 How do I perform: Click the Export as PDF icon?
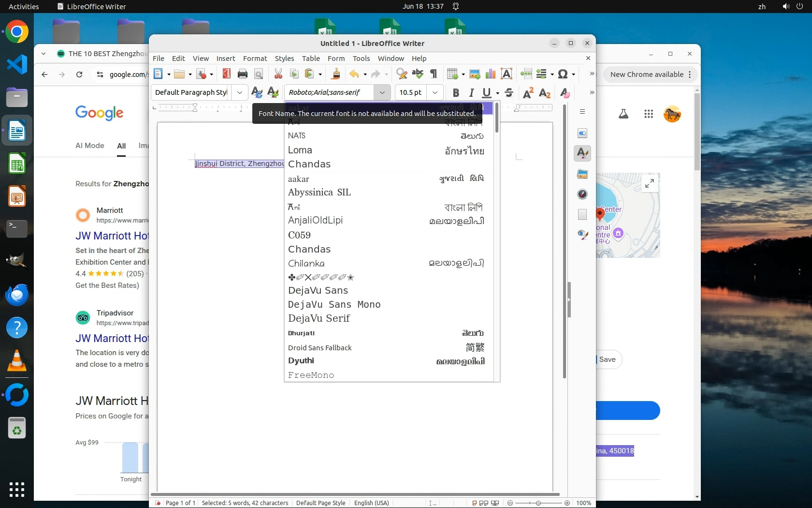click(x=226, y=74)
